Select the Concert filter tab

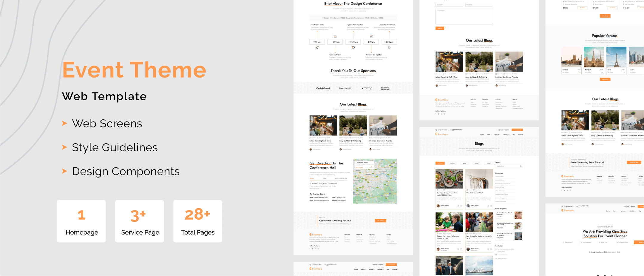click(476, 163)
